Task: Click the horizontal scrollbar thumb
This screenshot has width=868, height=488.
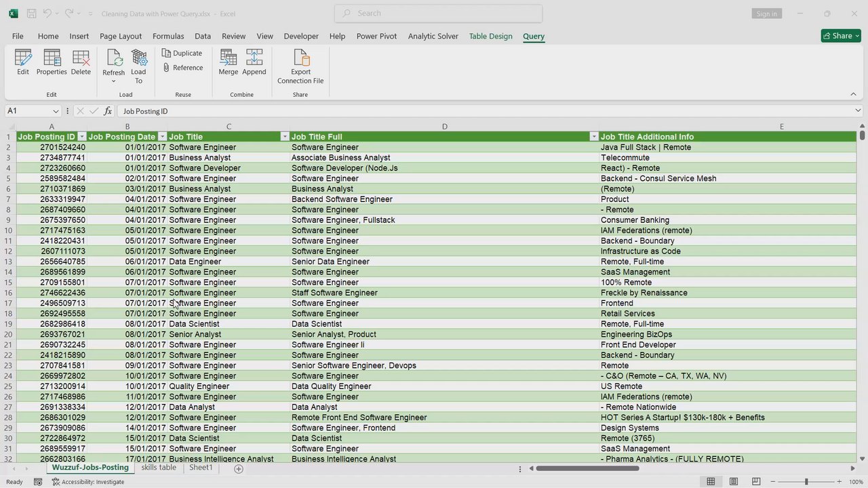Action: 587,468
